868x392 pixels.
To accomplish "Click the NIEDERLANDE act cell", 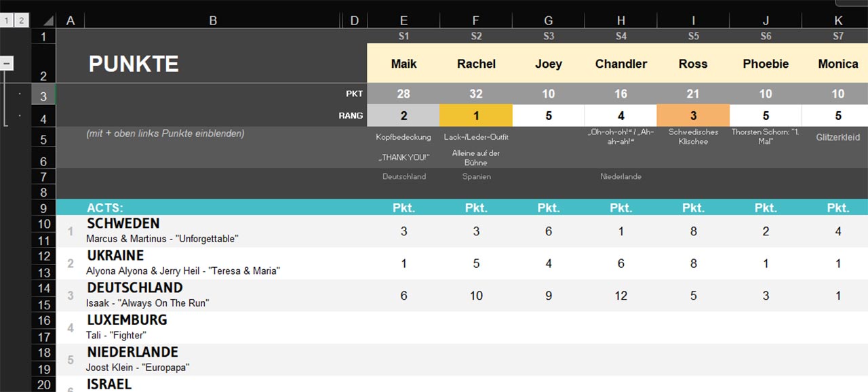I will tap(132, 352).
